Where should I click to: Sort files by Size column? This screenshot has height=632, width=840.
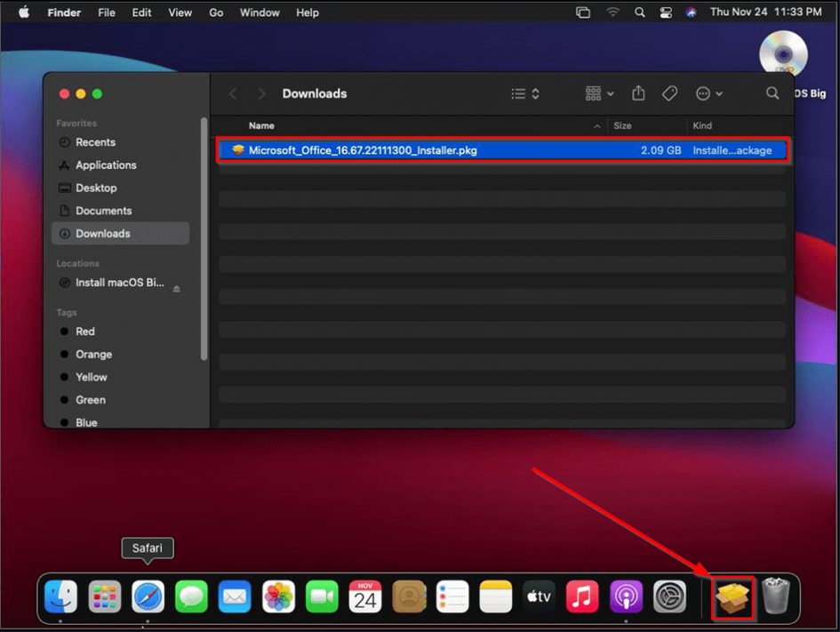(x=622, y=125)
